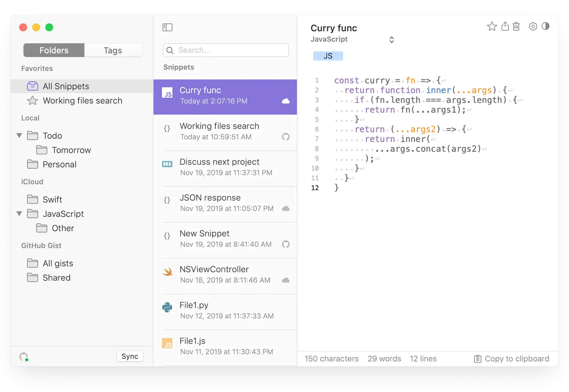Click the 150 characters status
The height and width of the screenshot is (392, 569).
coord(331,359)
